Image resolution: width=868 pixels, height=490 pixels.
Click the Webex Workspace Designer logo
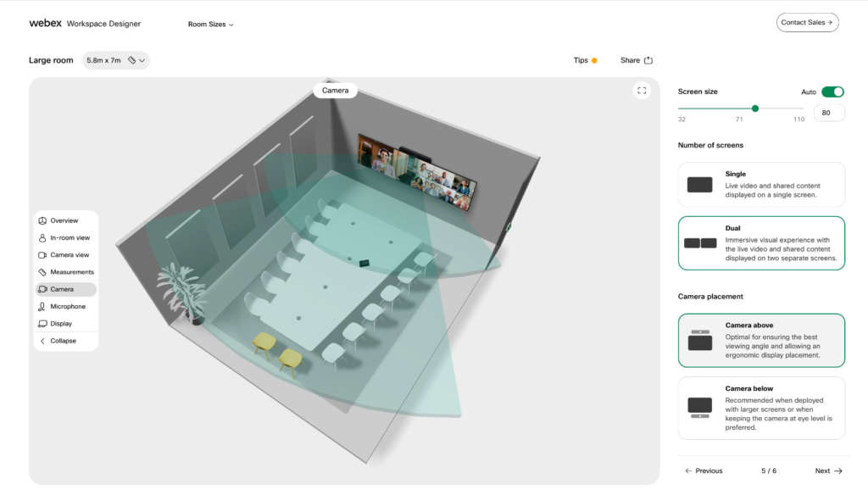(85, 23)
